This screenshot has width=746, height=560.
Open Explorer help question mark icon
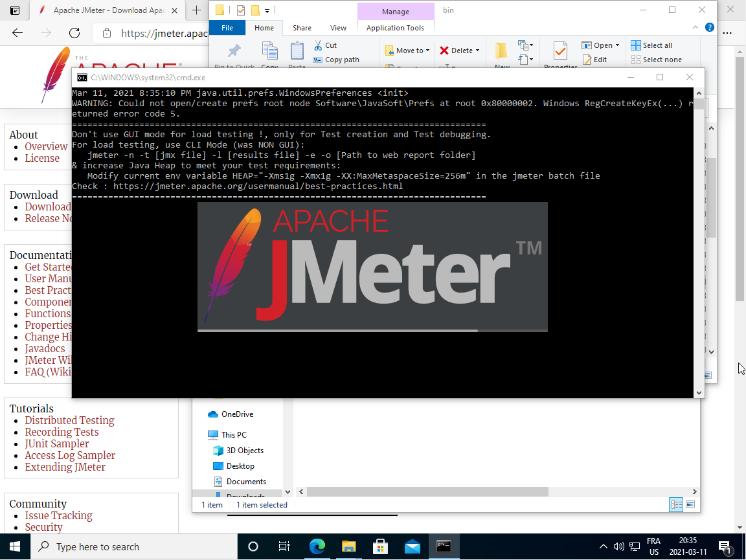pyautogui.click(x=710, y=28)
